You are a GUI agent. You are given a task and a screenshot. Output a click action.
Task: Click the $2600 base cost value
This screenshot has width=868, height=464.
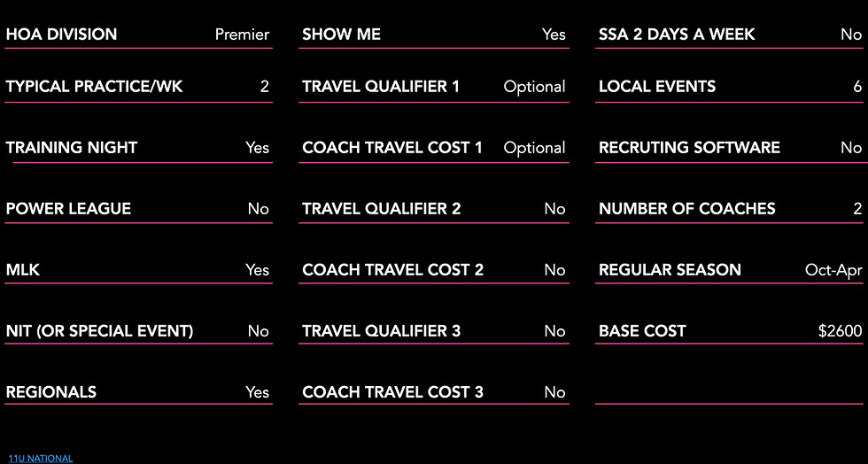840,331
